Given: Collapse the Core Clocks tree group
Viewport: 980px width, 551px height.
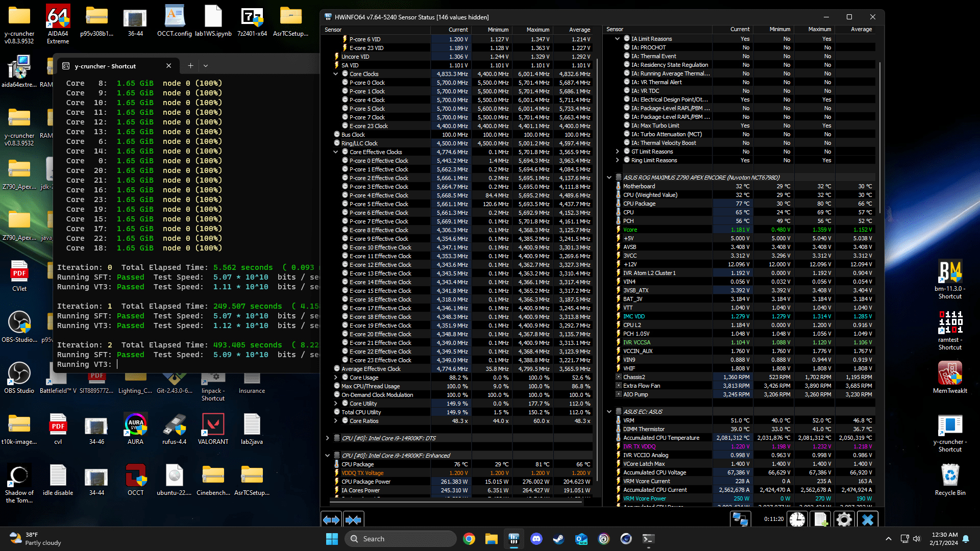Looking at the screenshot, I should point(336,74).
